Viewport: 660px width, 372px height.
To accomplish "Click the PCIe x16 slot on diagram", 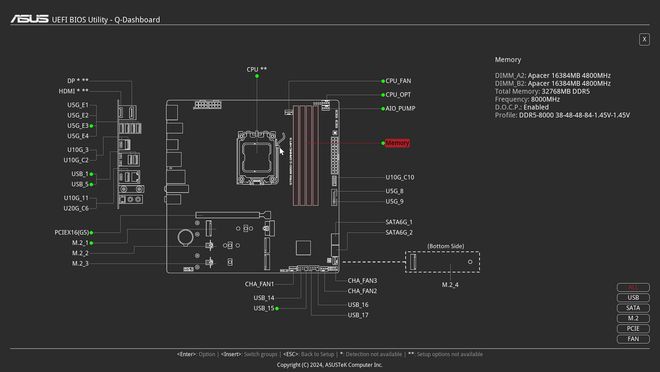I will click(x=232, y=215).
